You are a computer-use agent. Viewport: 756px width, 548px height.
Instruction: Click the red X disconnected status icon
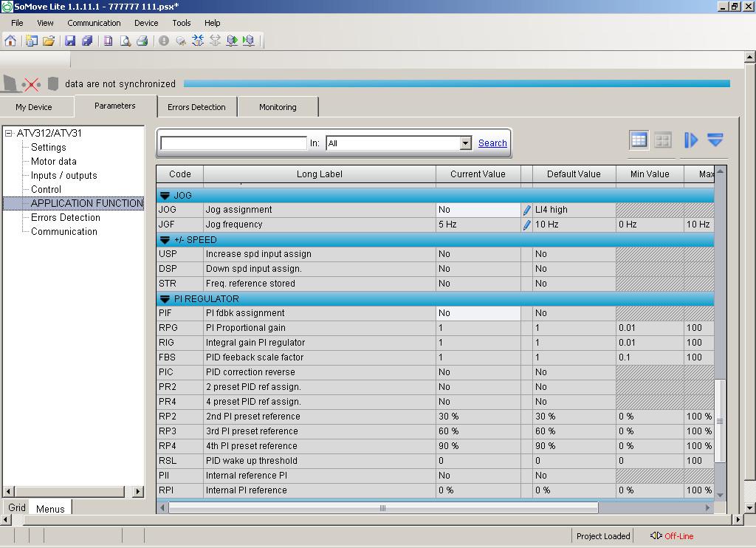pos(31,85)
